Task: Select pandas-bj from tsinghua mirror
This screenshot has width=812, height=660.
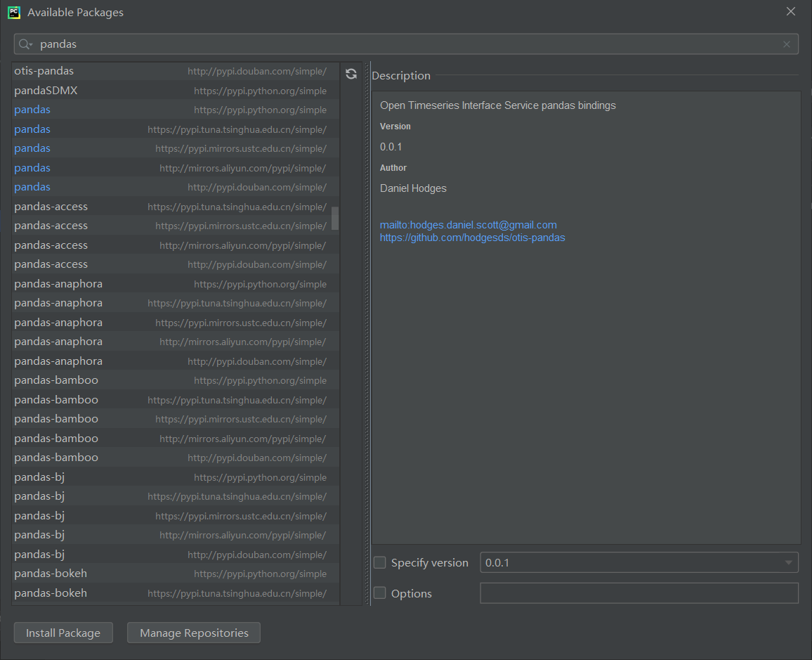Action: click(176, 496)
